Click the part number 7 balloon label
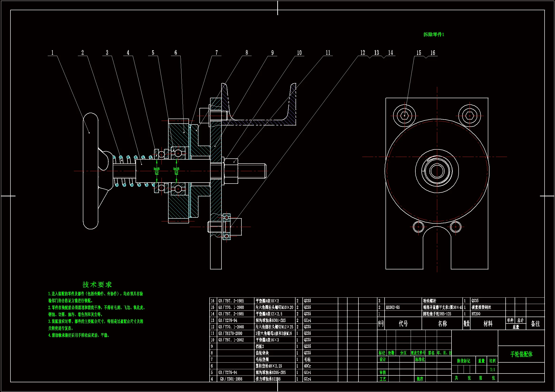This screenshot has height=392, width=555. pyautogui.click(x=216, y=53)
